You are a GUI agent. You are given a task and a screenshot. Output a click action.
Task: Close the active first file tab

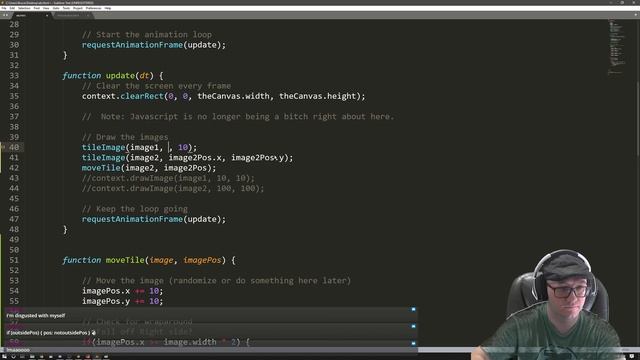point(47,16)
